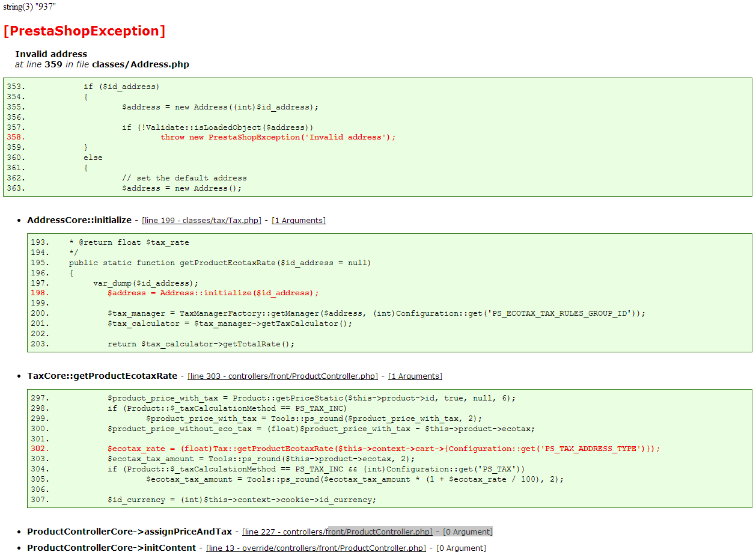Click code line 363 '$address = new Address();'
This screenshot has height=555, width=756.
[181, 188]
